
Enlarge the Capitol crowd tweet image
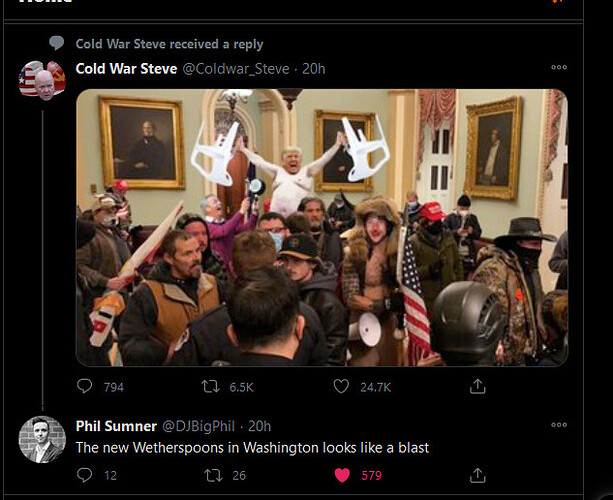pos(321,227)
